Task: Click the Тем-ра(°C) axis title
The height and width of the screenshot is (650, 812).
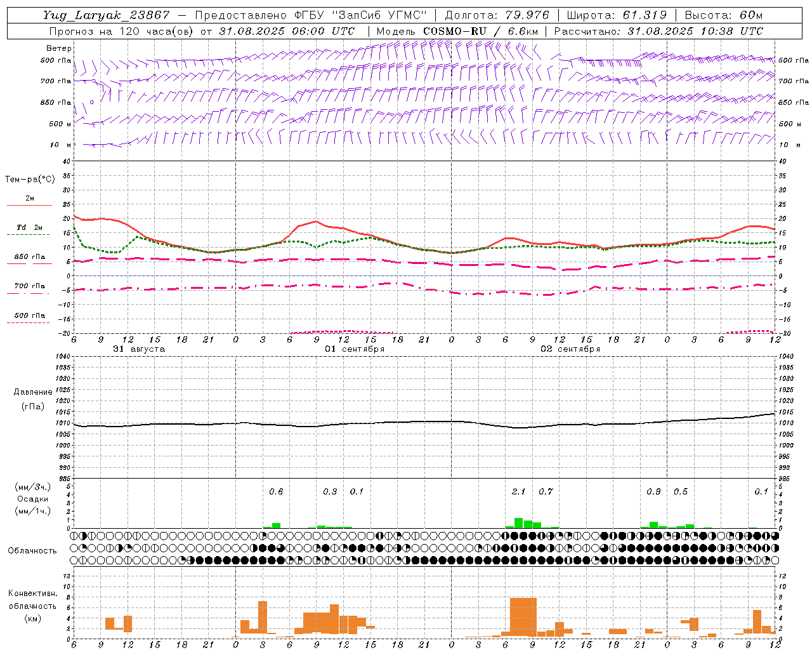Action: point(30,180)
